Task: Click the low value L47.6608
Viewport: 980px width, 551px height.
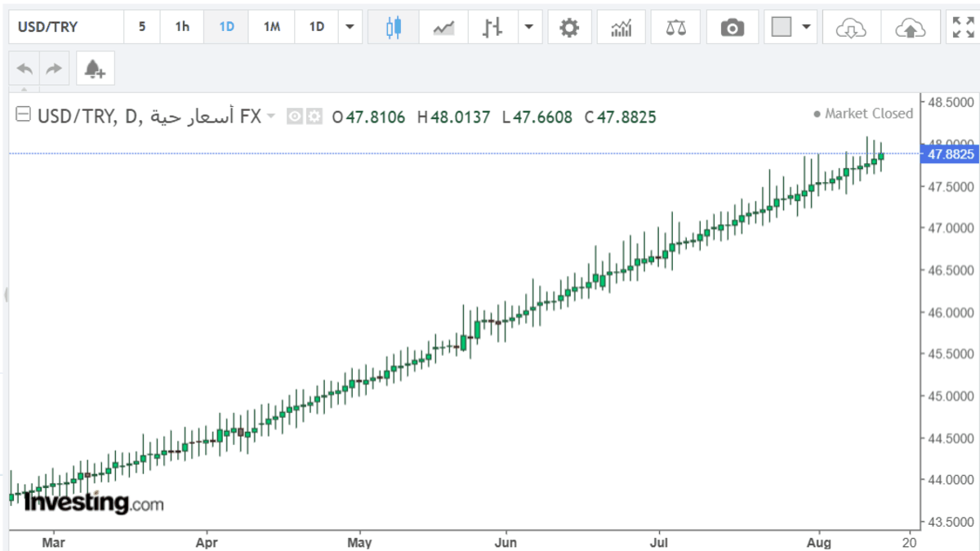Action: coord(537,117)
